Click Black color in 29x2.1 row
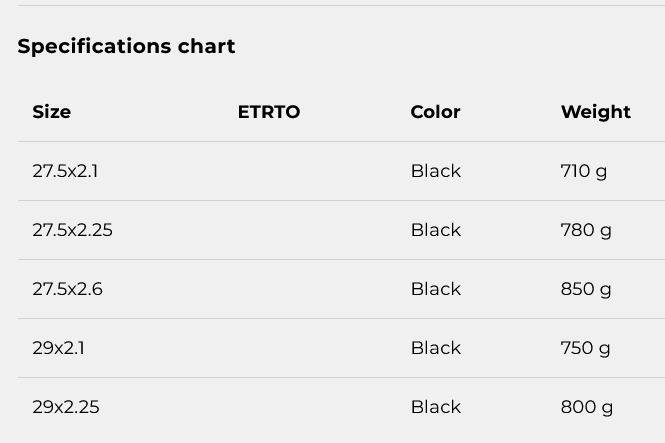The image size is (665, 443). 436,348
